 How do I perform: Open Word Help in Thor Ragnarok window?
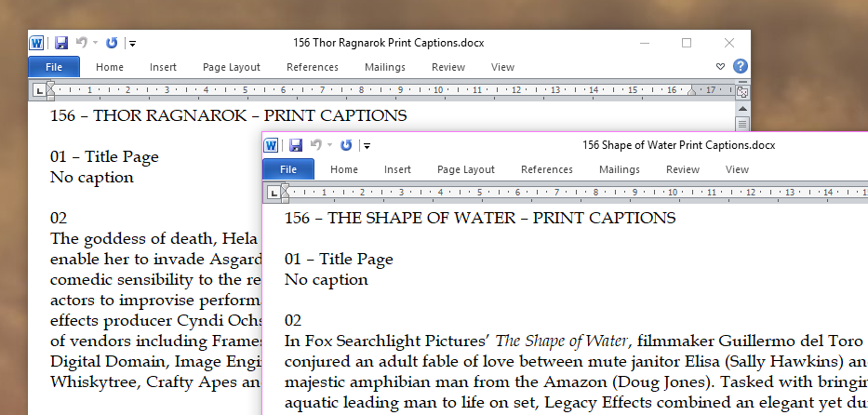(x=741, y=66)
